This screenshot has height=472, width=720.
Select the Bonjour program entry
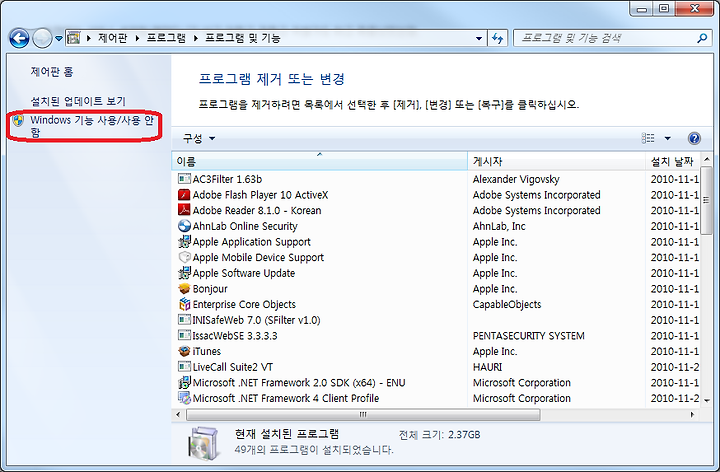210,289
